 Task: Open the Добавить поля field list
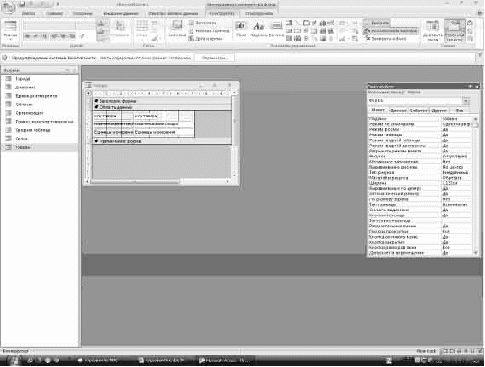(432, 30)
